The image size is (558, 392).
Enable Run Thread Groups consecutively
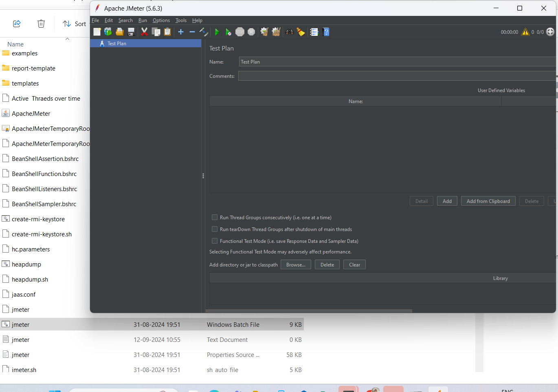coord(215,217)
